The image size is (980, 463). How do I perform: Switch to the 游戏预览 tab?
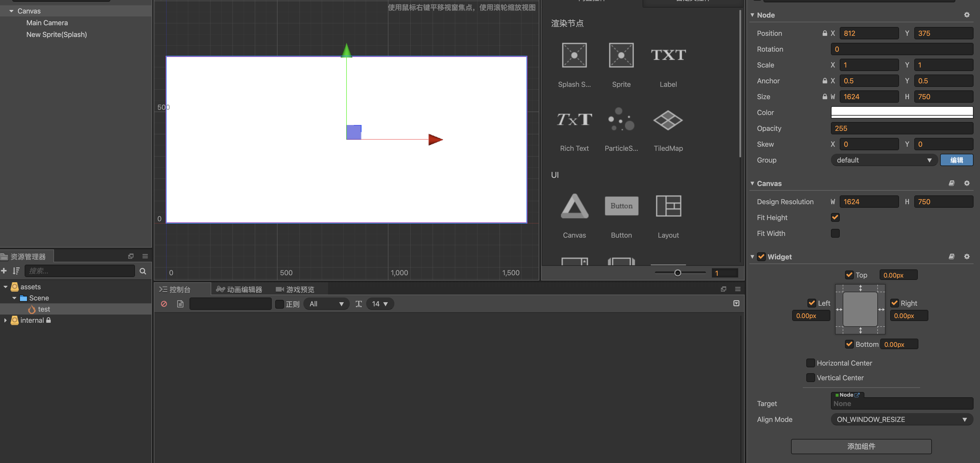point(295,290)
